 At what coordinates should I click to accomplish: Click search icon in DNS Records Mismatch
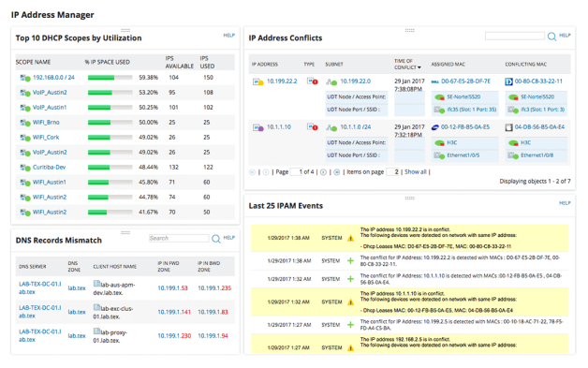[x=216, y=239]
